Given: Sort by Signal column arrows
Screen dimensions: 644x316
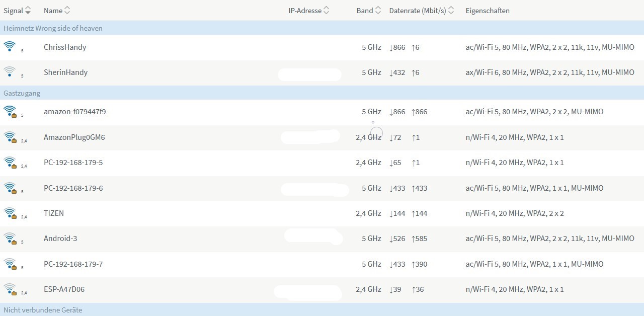Looking at the screenshot, I should click(28, 11).
